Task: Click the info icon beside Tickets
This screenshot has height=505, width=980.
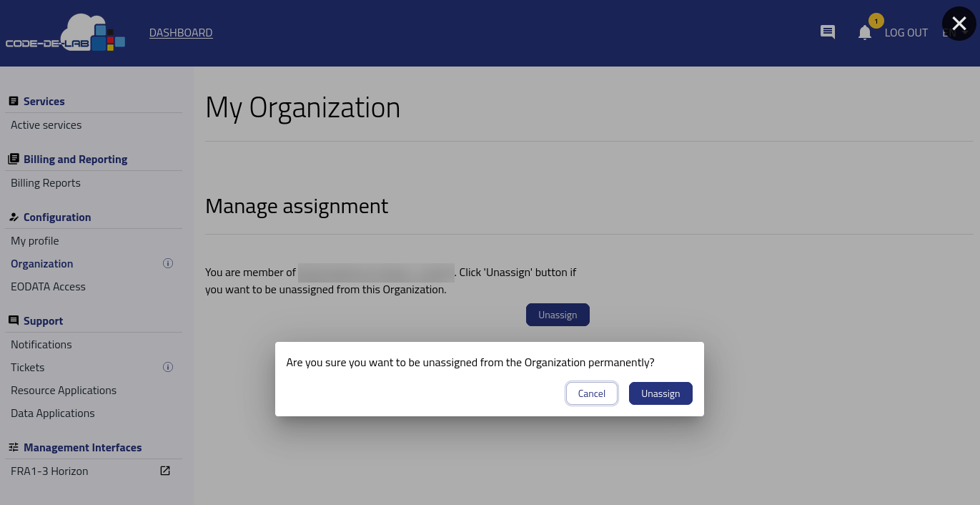Action: (x=168, y=367)
